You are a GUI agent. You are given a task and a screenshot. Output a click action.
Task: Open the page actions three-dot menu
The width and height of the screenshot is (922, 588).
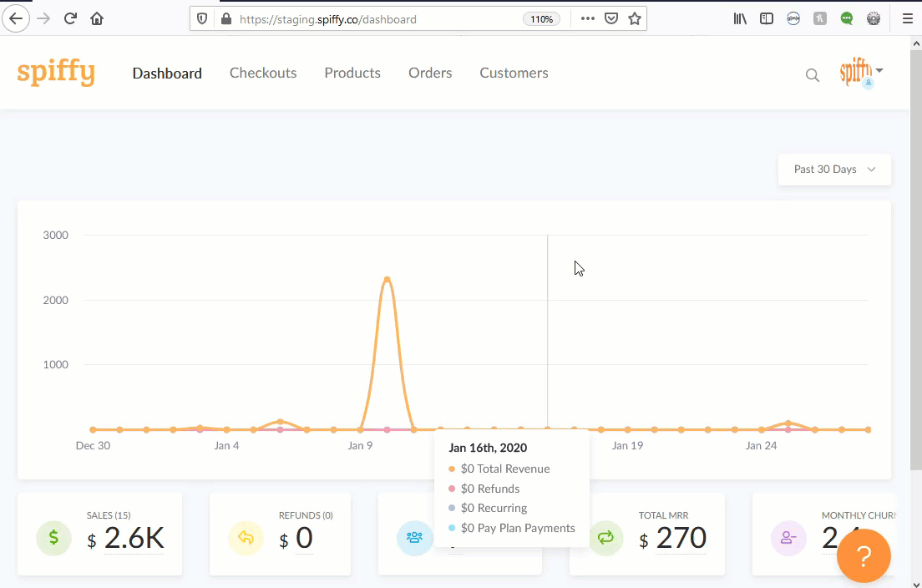coord(587,19)
